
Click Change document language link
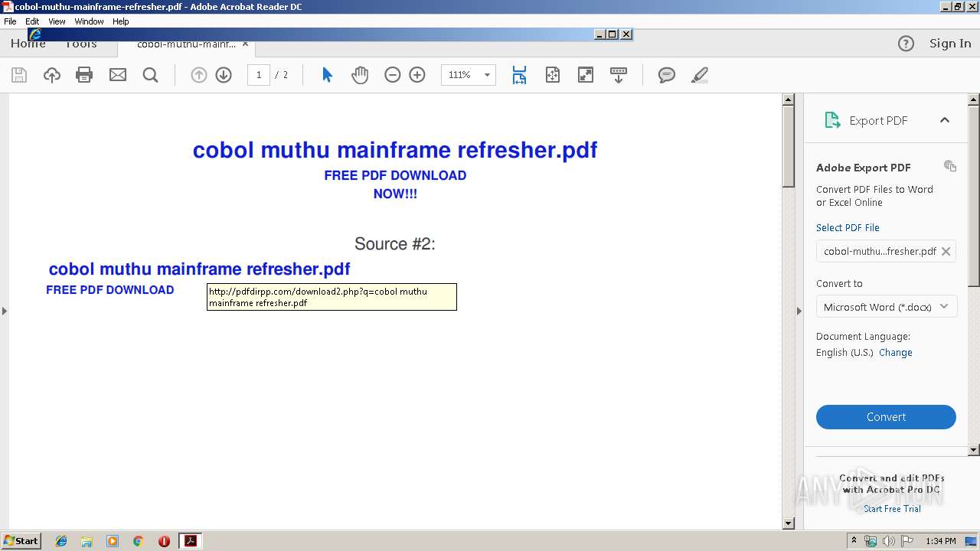[896, 353]
